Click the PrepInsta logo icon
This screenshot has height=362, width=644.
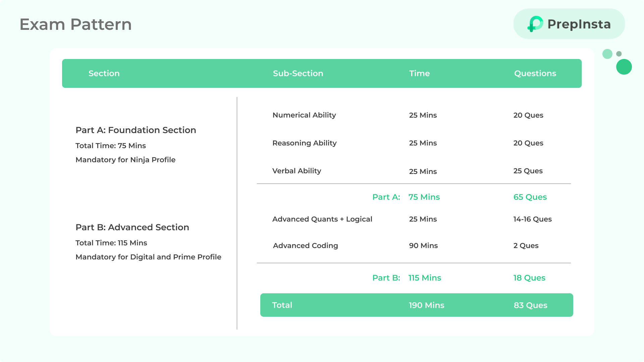(x=535, y=24)
